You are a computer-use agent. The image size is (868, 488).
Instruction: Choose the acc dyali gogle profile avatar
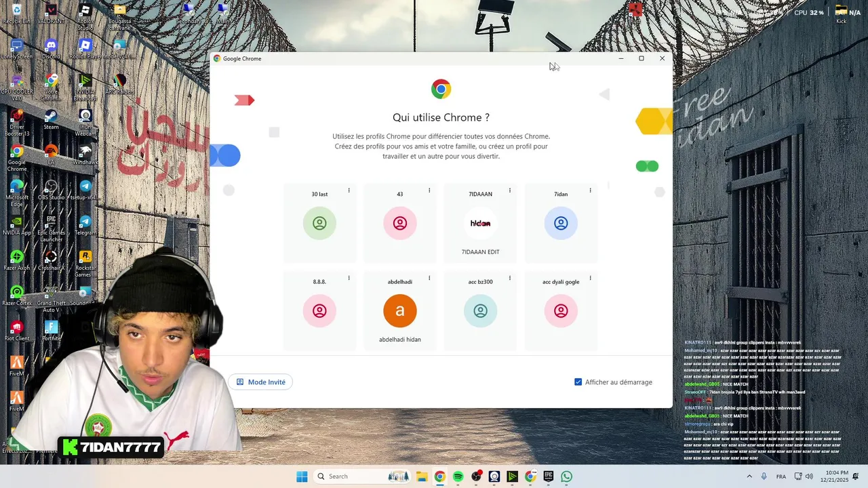point(561,310)
